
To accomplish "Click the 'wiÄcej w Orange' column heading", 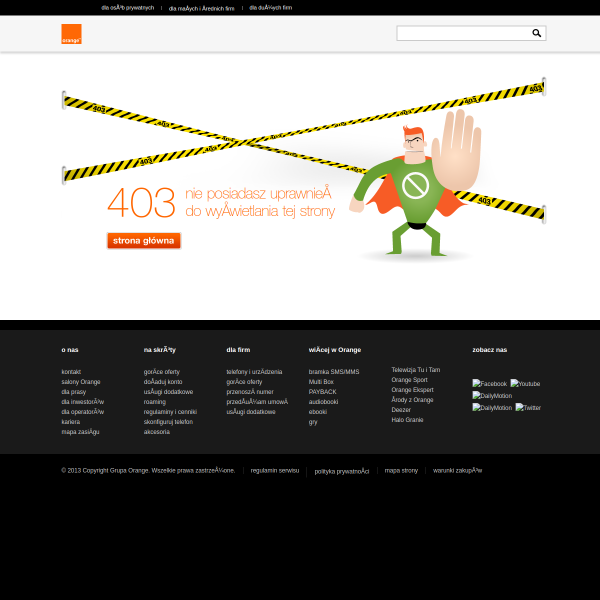I will pyautogui.click(x=335, y=349).
